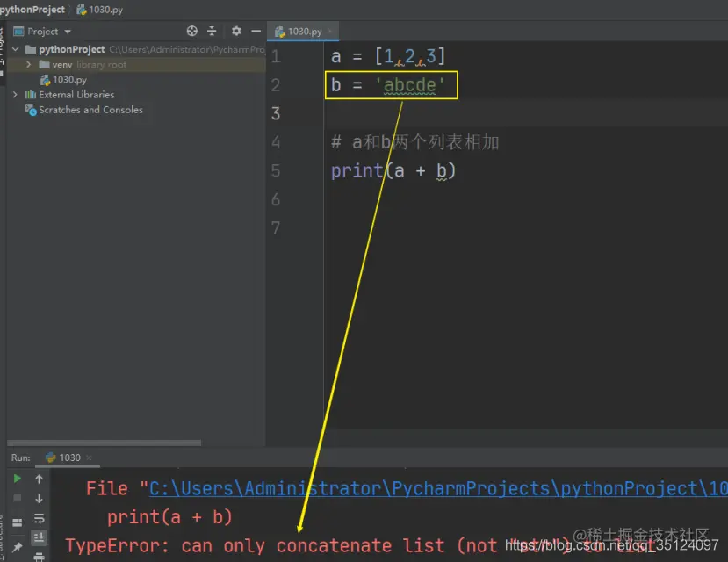Toggle soft-wrap in run console
The height and width of the screenshot is (562, 728).
(x=39, y=518)
